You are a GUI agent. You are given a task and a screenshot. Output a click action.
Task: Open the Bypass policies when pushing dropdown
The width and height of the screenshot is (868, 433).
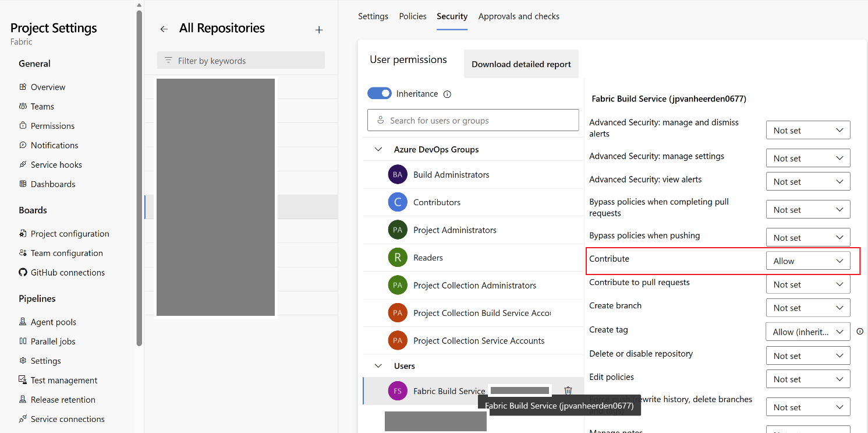(x=808, y=238)
